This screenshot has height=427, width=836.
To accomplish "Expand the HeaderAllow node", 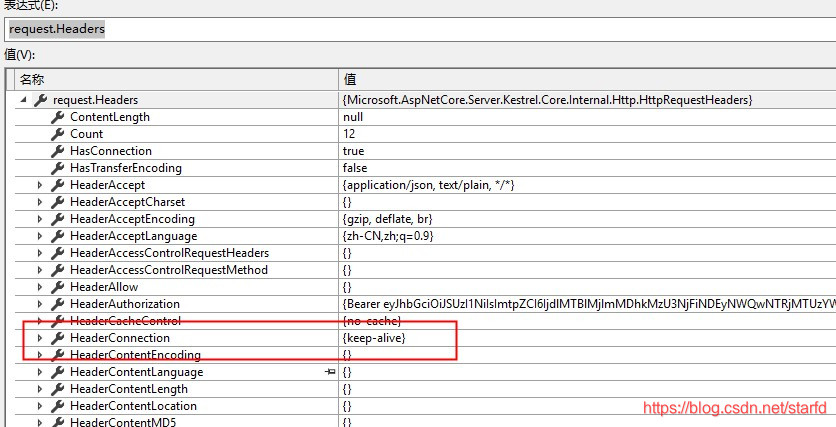I will pos(39,287).
